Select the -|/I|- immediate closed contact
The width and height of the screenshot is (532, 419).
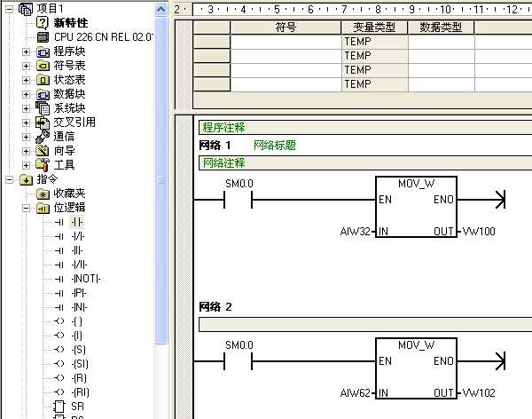79,265
